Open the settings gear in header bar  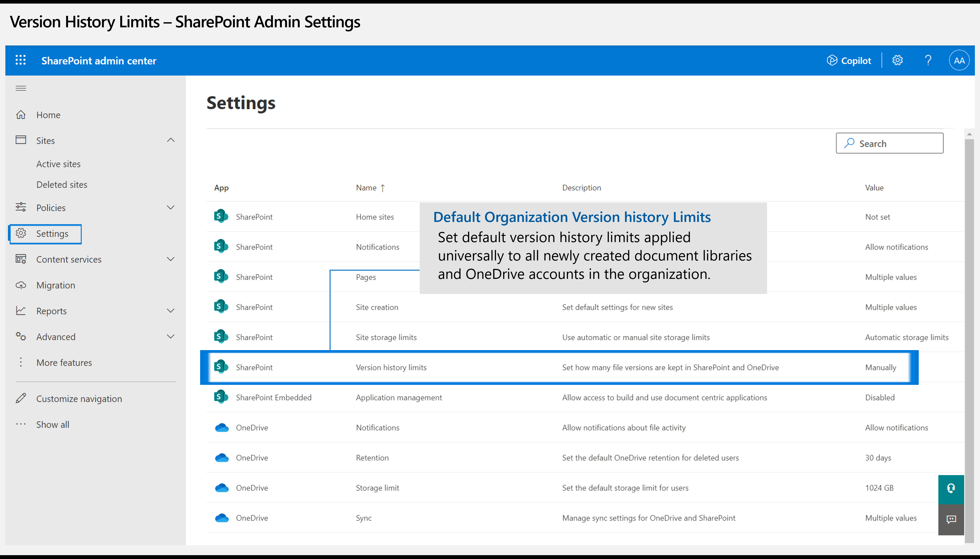(x=897, y=60)
